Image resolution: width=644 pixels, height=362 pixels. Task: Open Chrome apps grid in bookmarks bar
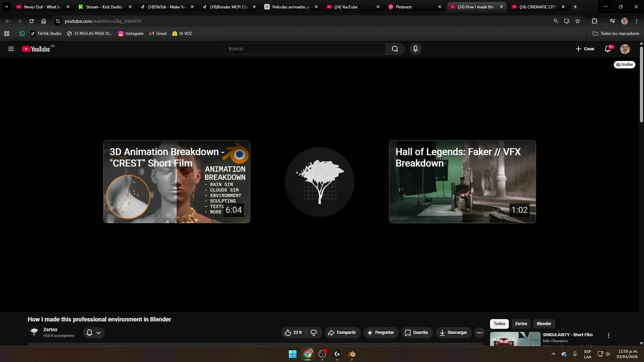7,33
